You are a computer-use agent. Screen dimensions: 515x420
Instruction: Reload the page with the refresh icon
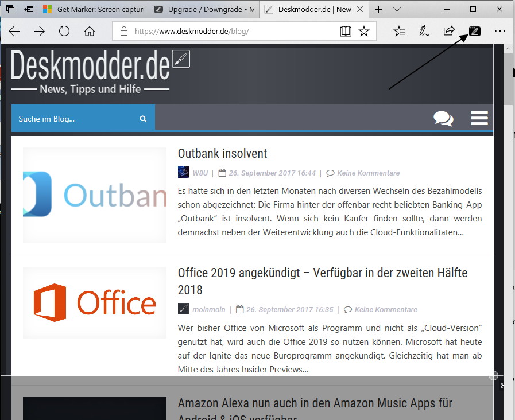click(x=64, y=32)
